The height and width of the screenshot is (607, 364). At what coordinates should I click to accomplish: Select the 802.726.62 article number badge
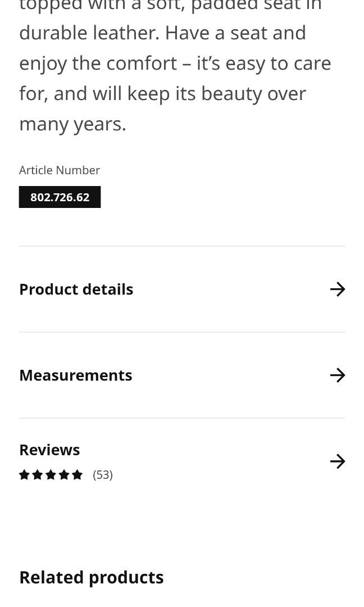pyautogui.click(x=60, y=197)
